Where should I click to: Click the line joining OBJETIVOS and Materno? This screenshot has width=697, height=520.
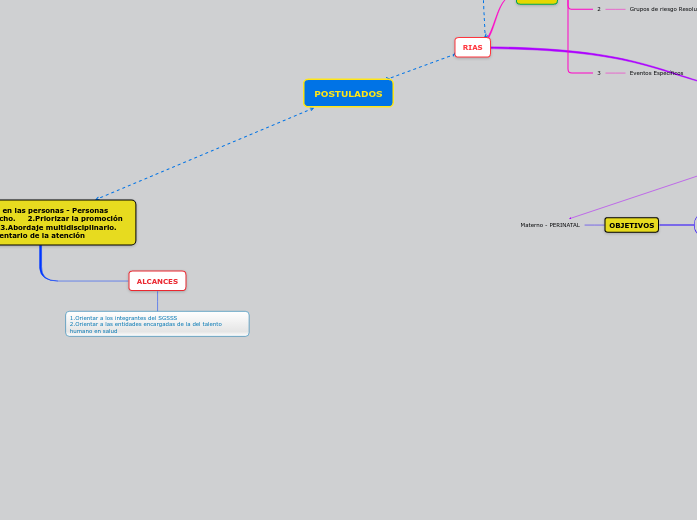593,225
